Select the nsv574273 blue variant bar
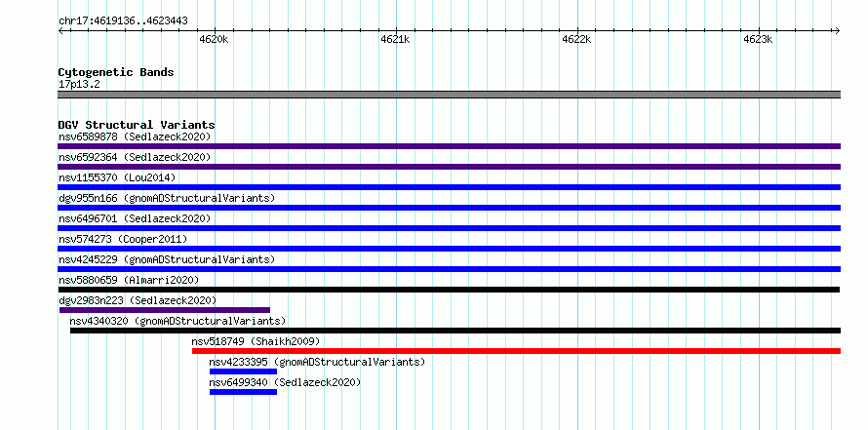 click(449, 249)
